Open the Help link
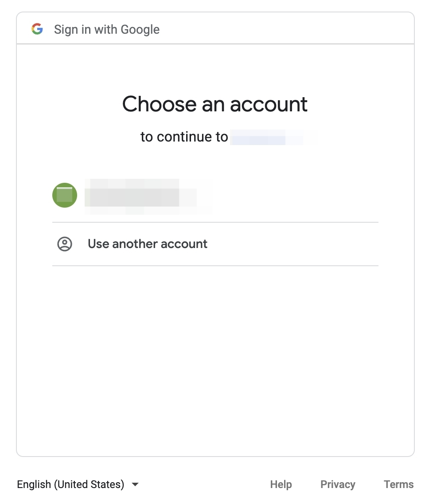Viewport: 429px width, 504px height. pos(281,484)
